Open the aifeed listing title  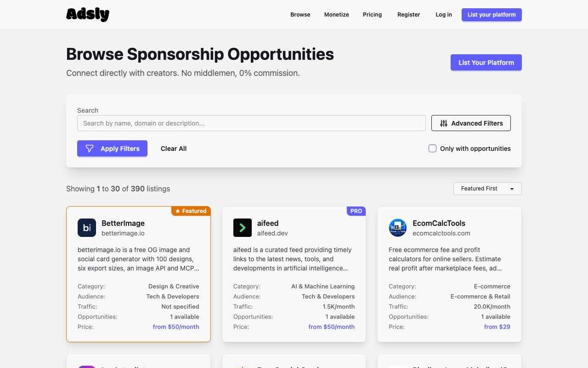tap(268, 223)
